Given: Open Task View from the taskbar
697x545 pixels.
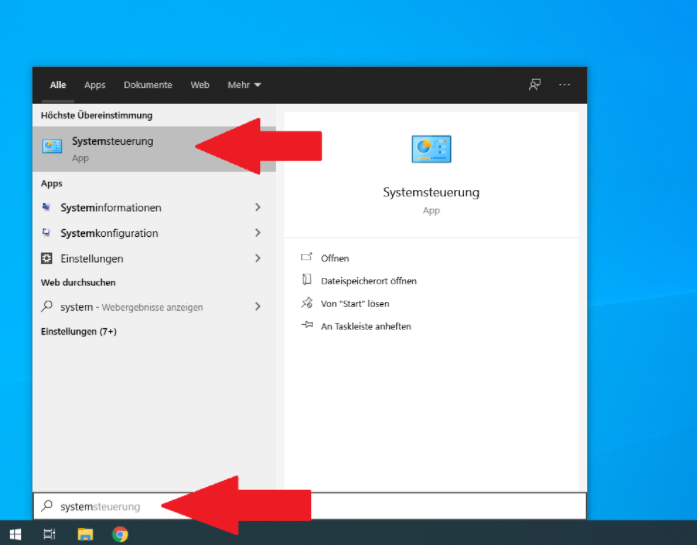Looking at the screenshot, I should [x=50, y=534].
